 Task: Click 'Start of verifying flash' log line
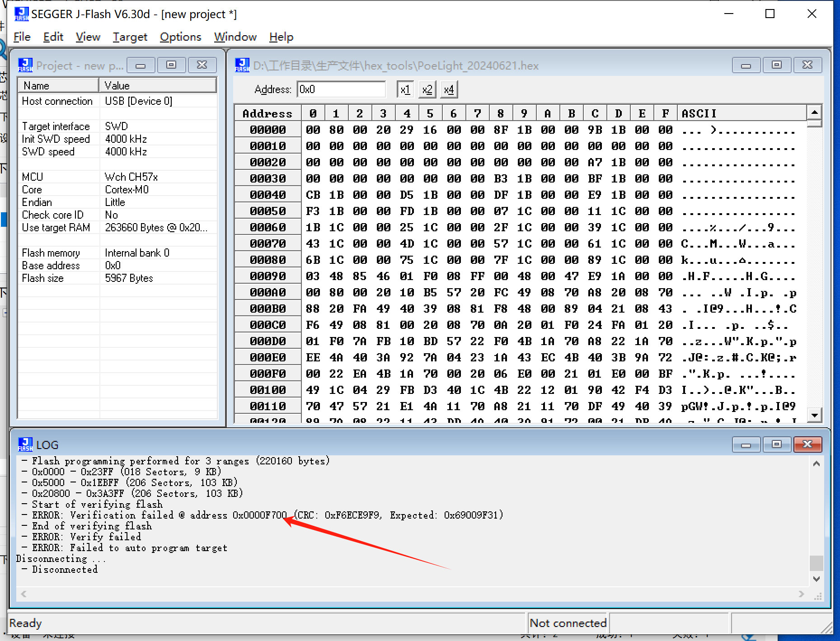[92, 504]
